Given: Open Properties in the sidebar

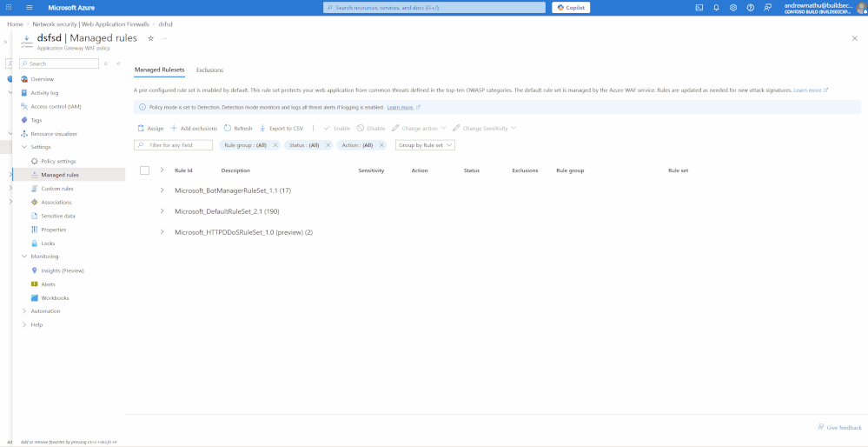Looking at the screenshot, I should click(54, 230).
